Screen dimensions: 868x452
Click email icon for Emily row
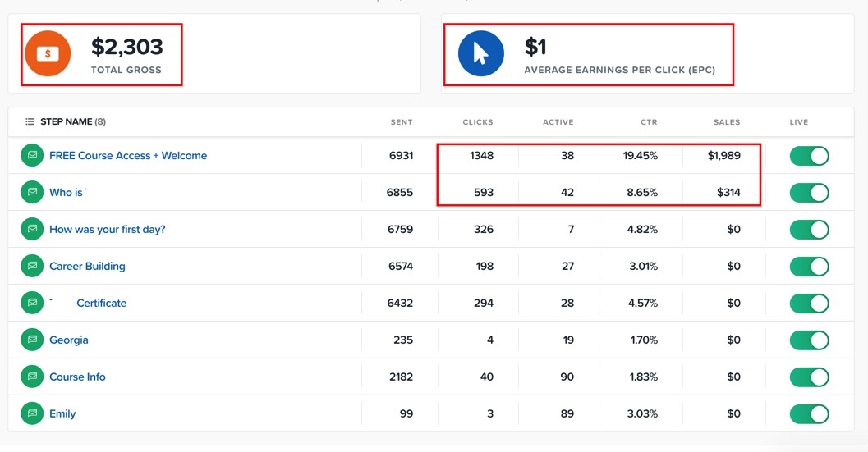(32, 413)
